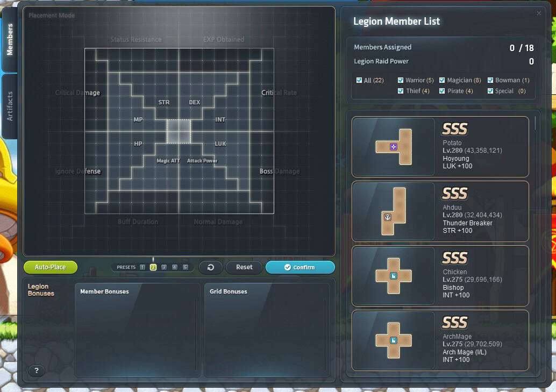Select Chicken's Bishop cross-shaped piece
556x392 pixels.
(394, 276)
